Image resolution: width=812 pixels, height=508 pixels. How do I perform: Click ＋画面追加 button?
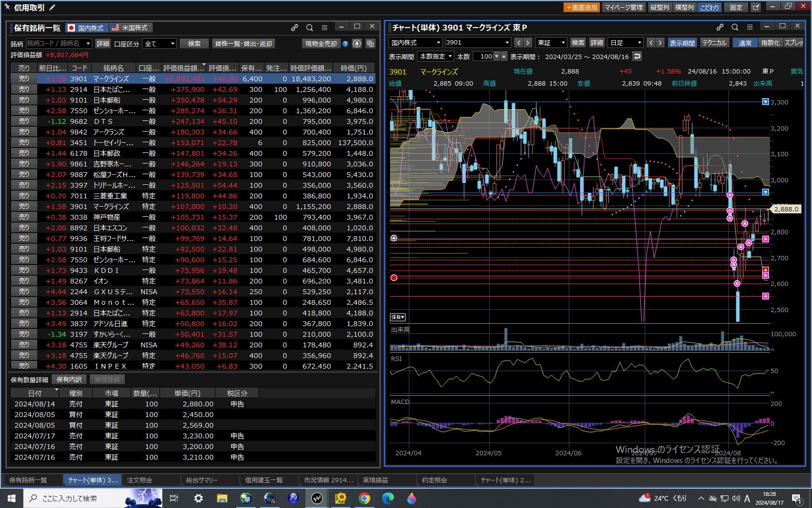tap(582, 7)
